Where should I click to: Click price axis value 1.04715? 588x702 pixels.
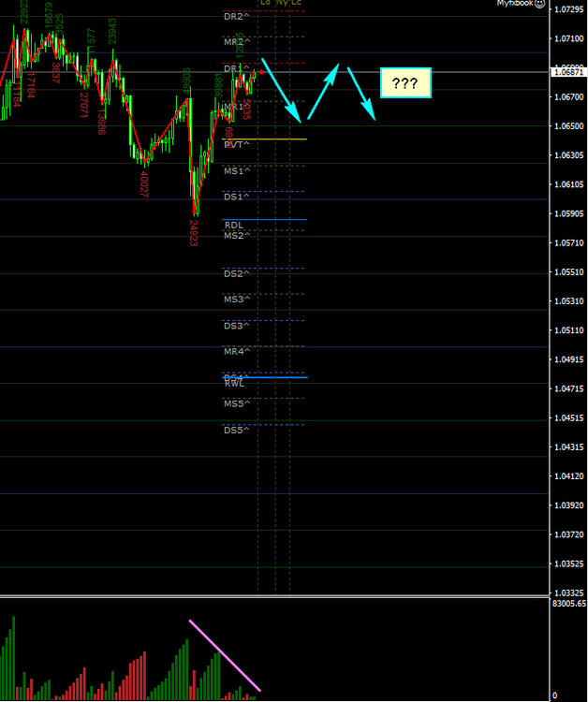[569, 388]
